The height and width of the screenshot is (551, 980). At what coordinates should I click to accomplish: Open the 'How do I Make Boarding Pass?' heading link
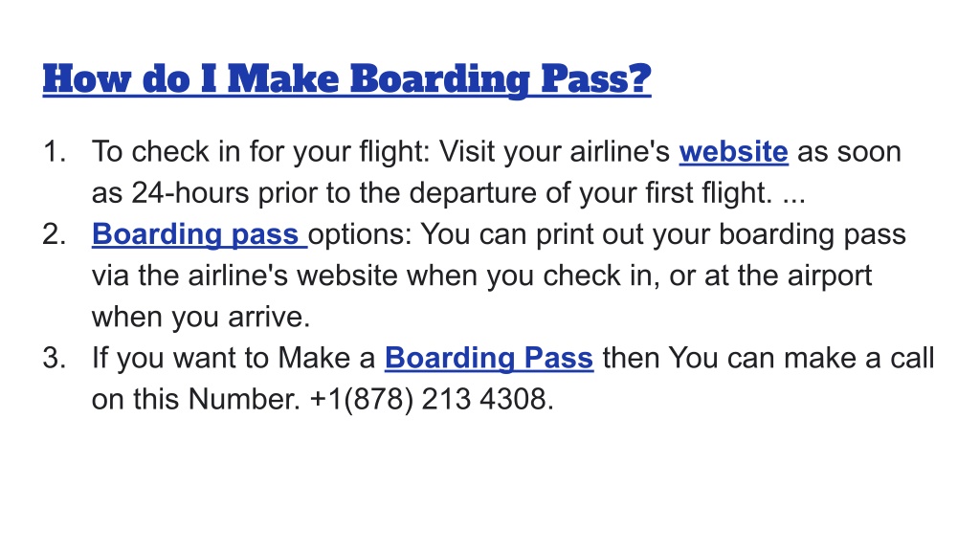click(x=346, y=79)
